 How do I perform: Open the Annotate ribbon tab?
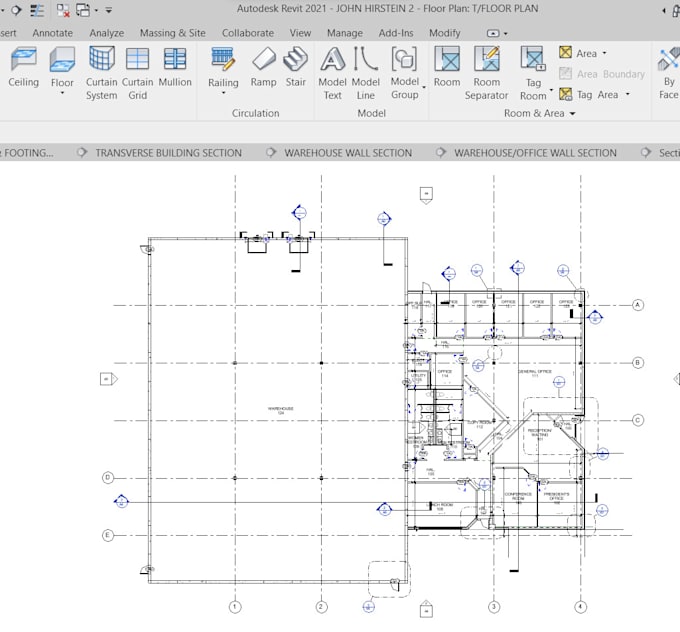click(52, 33)
